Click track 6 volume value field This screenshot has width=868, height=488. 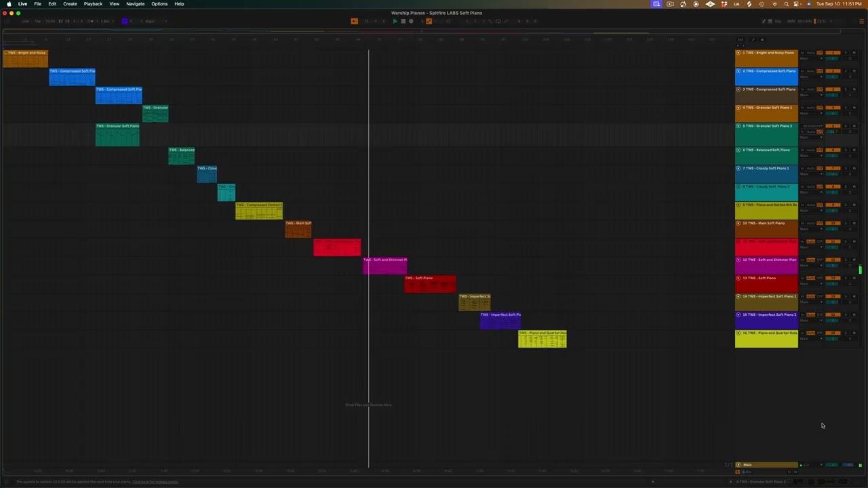(832, 155)
